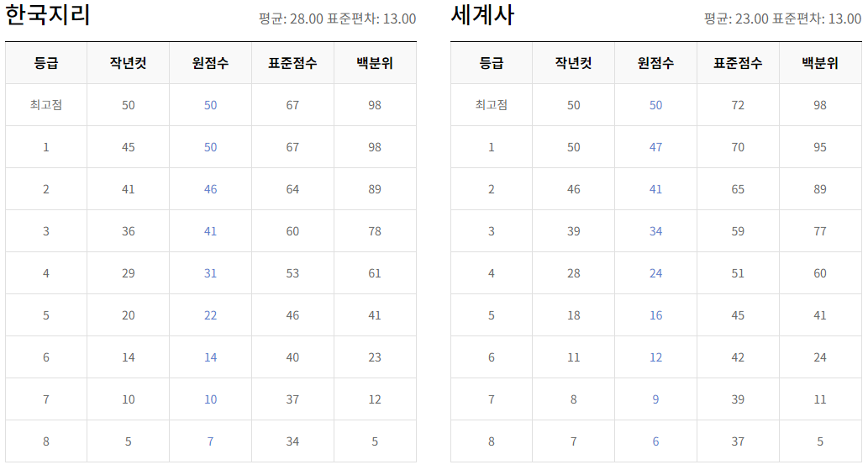The image size is (868, 470).
Task: Open 한국지리 grade 4 원점수 value 31
Action: [210, 273]
